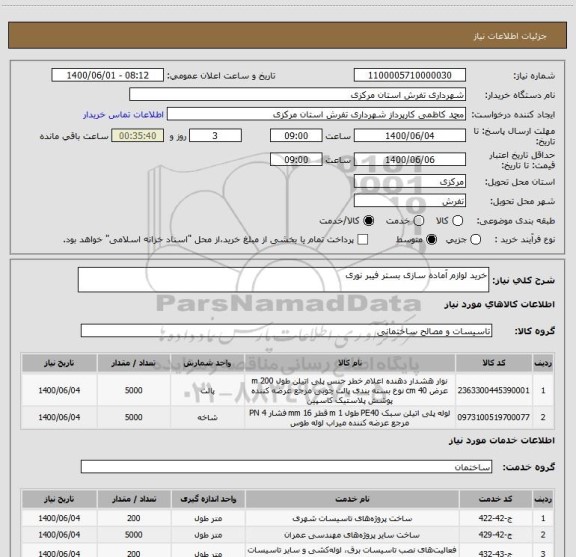Click goods code 0973100519700077
The width and height of the screenshot is (576, 557).
click(493, 417)
